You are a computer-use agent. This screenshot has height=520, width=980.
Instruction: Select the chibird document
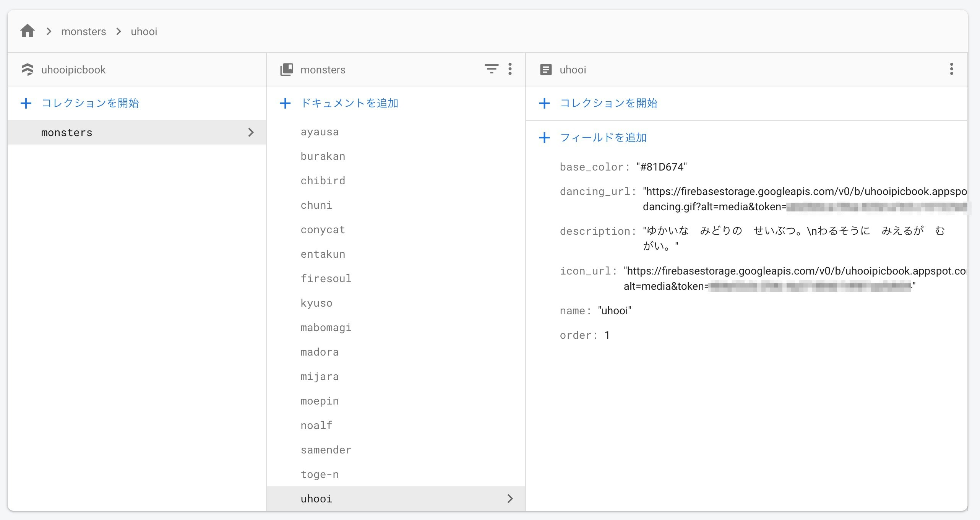tap(323, 180)
